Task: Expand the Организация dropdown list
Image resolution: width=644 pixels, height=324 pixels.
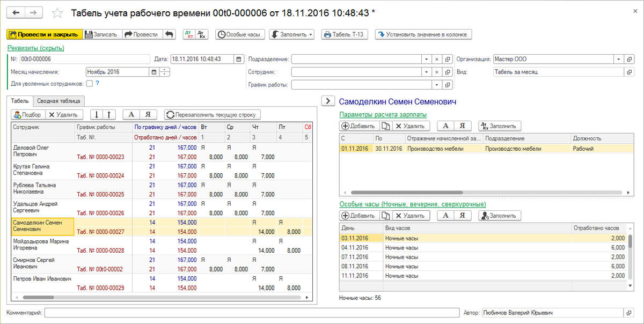Action: (x=619, y=59)
